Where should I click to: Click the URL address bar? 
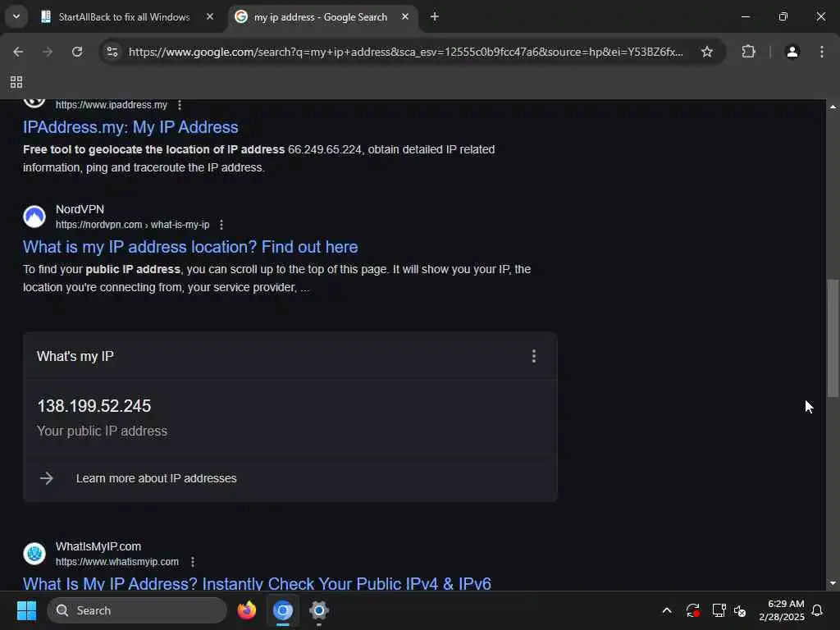pyautogui.click(x=405, y=52)
